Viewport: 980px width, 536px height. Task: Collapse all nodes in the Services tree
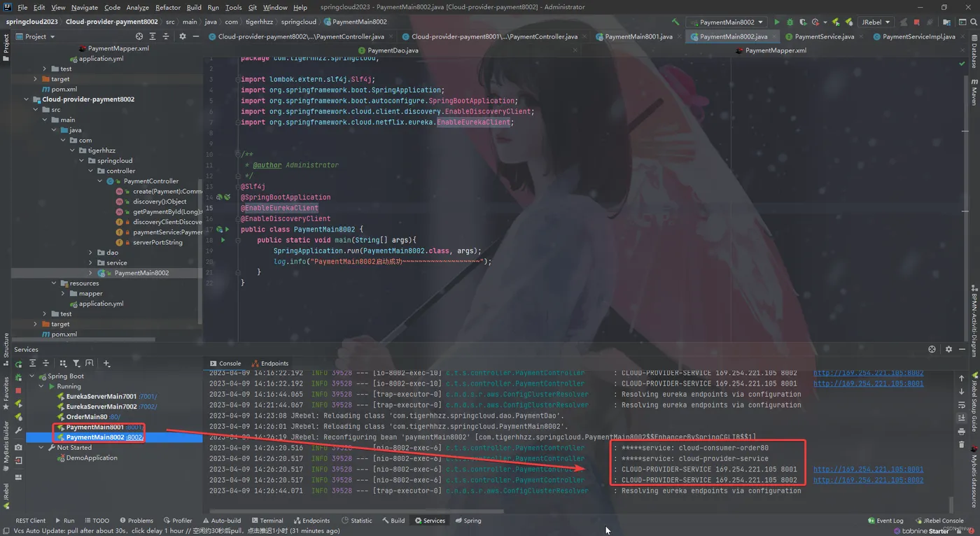tap(45, 363)
